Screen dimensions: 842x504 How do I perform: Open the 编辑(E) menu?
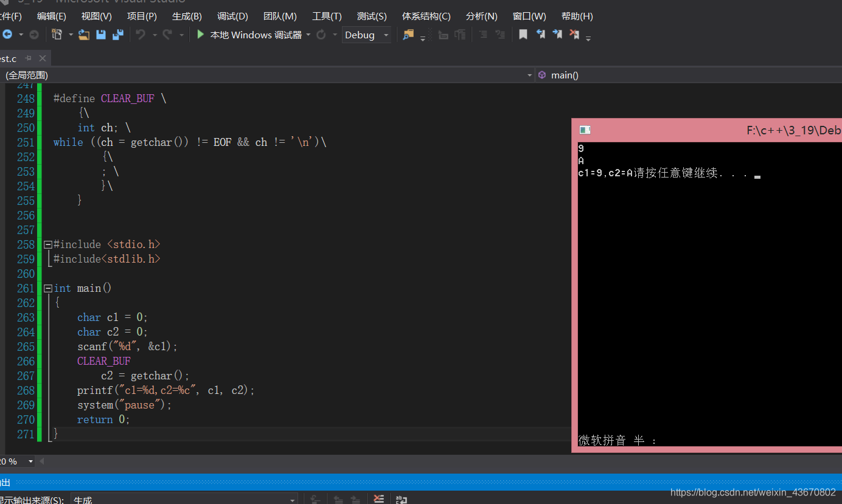pos(52,16)
